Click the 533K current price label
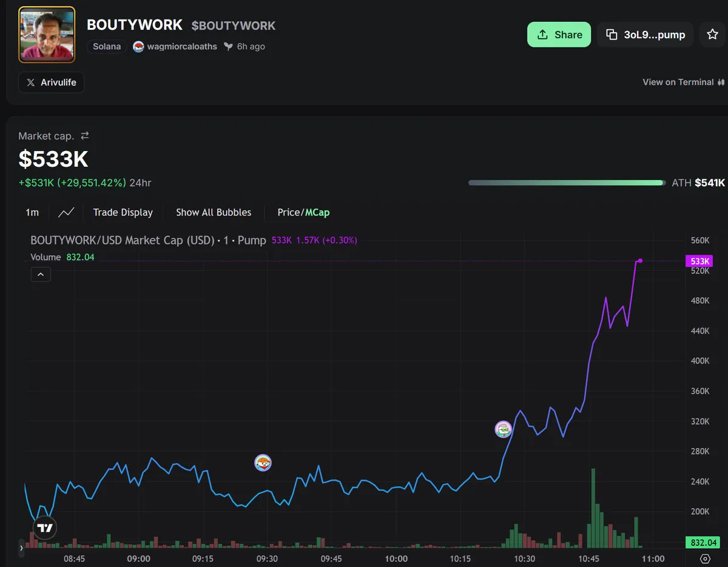Image resolution: width=728 pixels, height=567 pixels. [699, 261]
